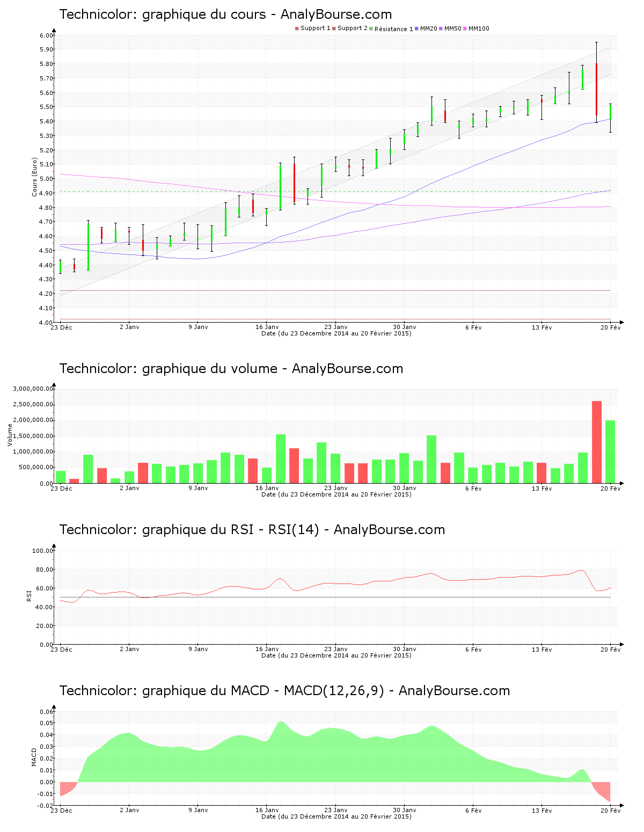Click the 3,000,000.00 volume axis value

point(32,389)
